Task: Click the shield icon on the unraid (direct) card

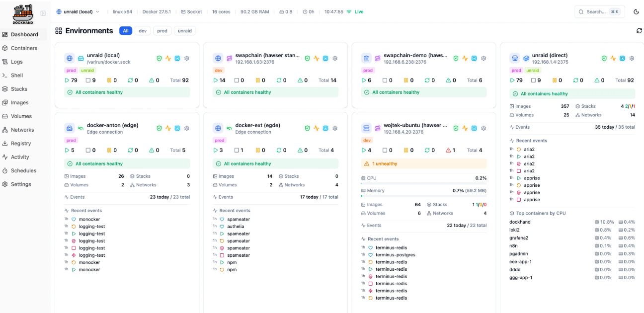Action: point(604,58)
